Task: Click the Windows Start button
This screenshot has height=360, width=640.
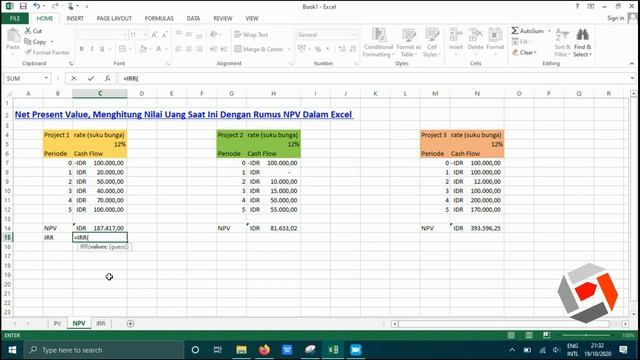Action: click(x=12, y=350)
